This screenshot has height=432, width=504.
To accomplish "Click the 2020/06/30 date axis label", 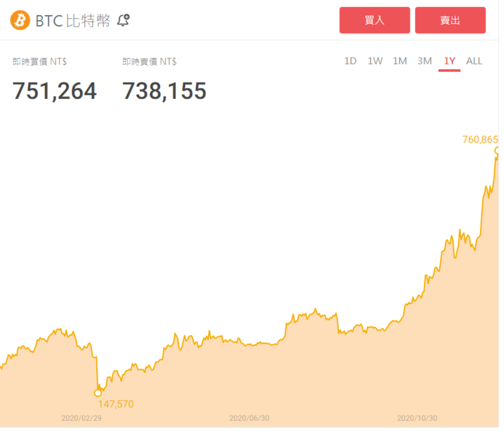I will tap(249, 418).
